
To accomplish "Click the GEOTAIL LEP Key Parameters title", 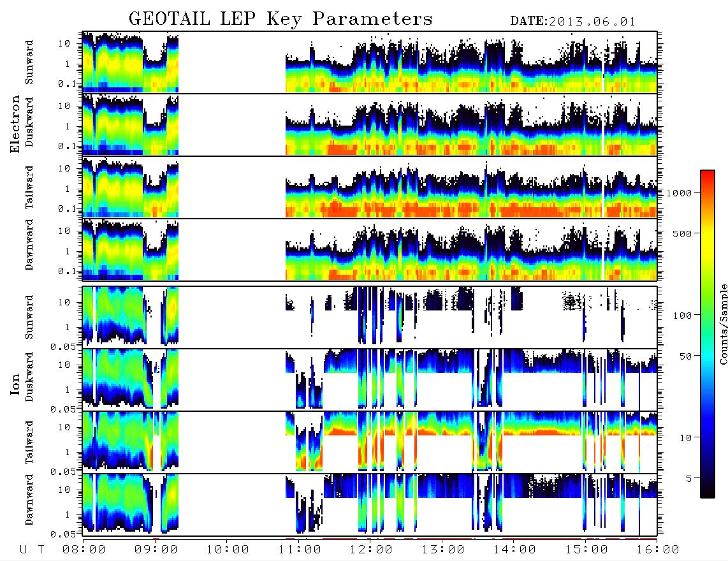I will (x=280, y=20).
